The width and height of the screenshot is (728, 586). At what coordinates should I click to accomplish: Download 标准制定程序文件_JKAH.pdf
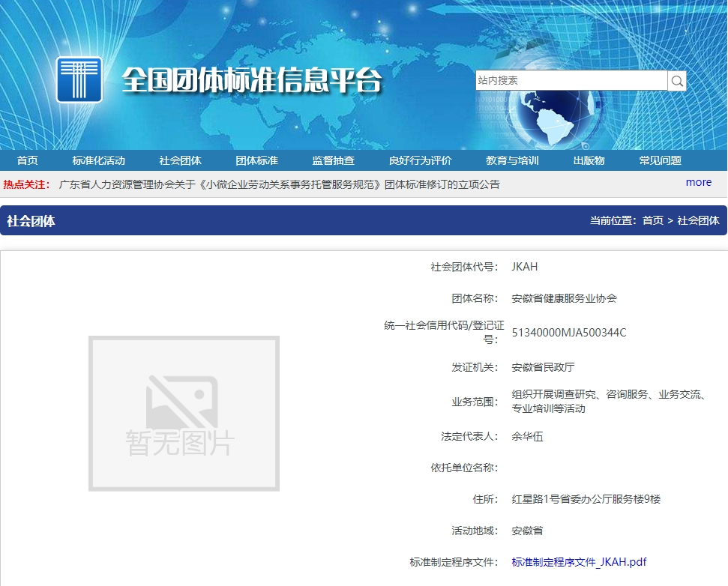pyautogui.click(x=579, y=562)
